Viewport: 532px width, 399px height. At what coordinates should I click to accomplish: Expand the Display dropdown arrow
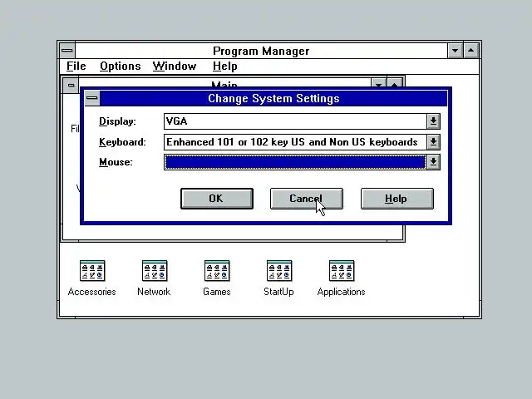[433, 121]
